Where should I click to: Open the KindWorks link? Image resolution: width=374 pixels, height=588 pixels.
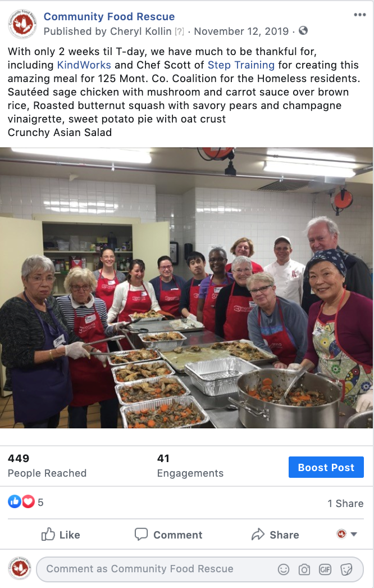coord(84,65)
